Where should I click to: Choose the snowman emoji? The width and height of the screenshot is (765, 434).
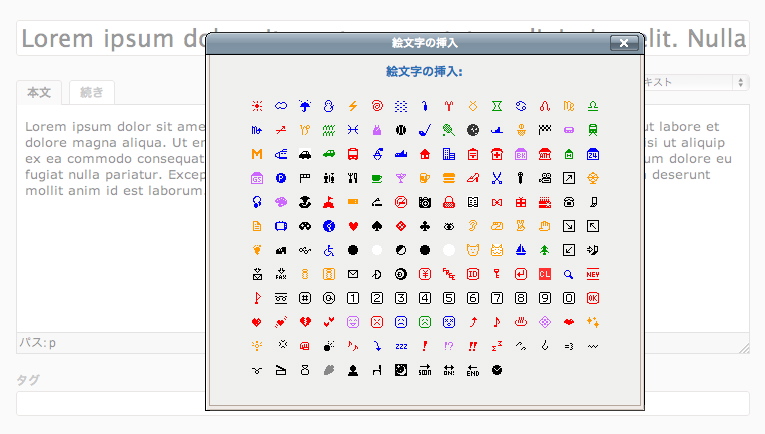329,106
